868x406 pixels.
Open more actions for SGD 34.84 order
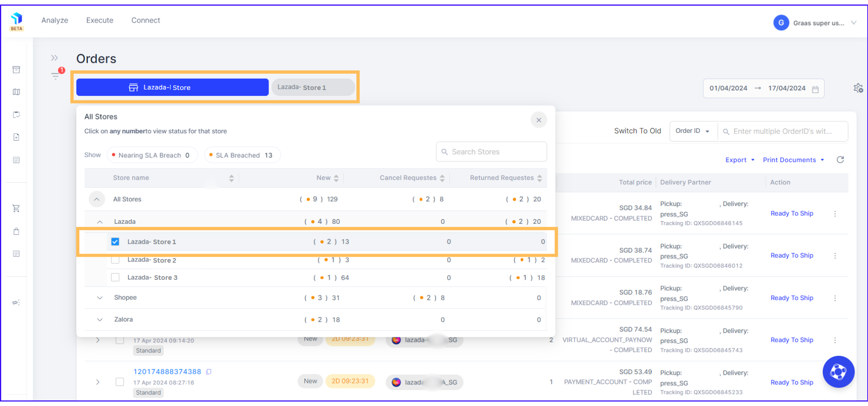pos(835,213)
